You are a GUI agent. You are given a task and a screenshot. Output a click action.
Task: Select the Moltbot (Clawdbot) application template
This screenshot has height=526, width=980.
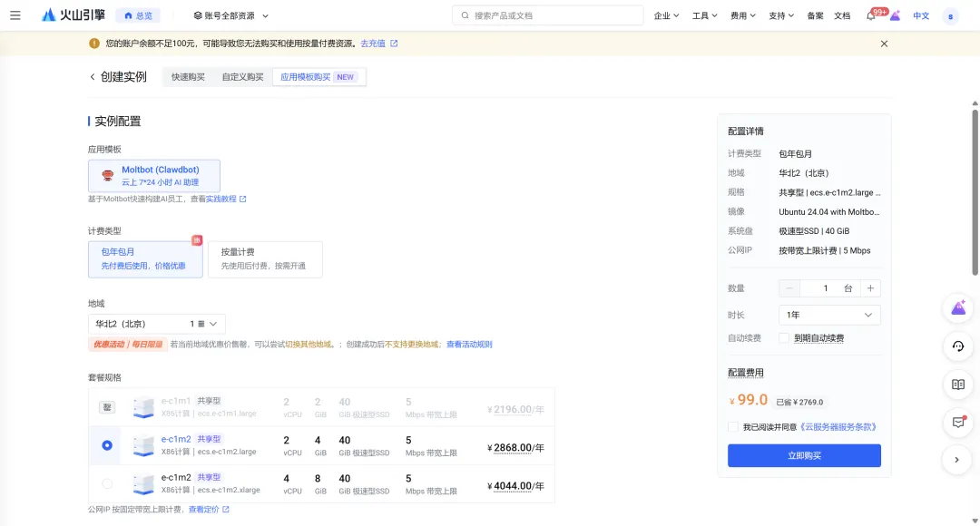153,176
